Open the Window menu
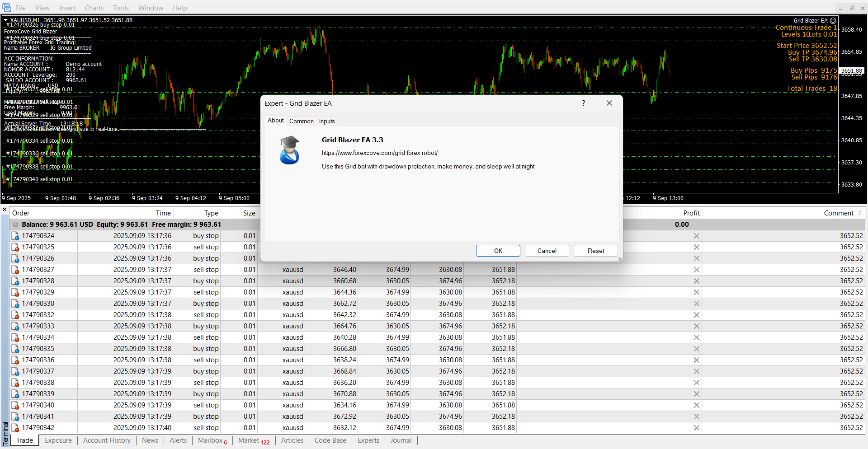Screen dimensions: 868x449 pyautogui.click(x=151, y=8)
